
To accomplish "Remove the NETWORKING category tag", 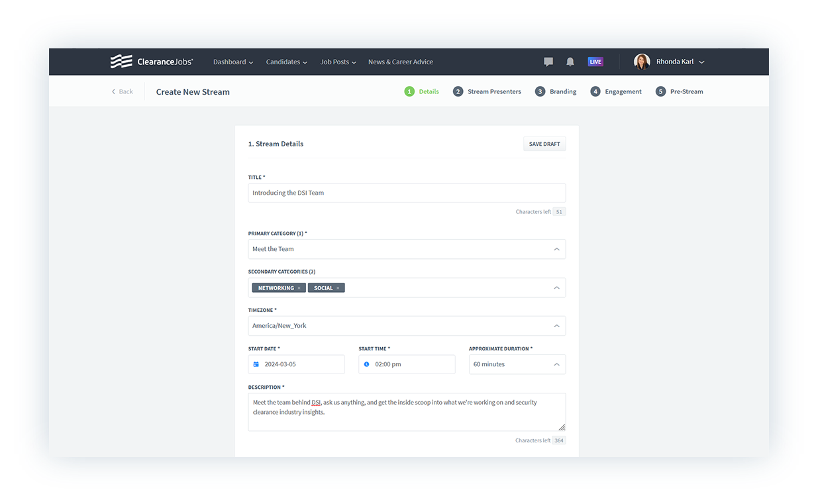I will point(299,288).
